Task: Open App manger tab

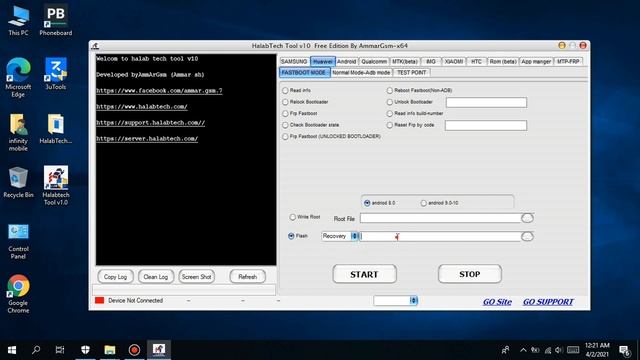Action: tap(536, 61)
